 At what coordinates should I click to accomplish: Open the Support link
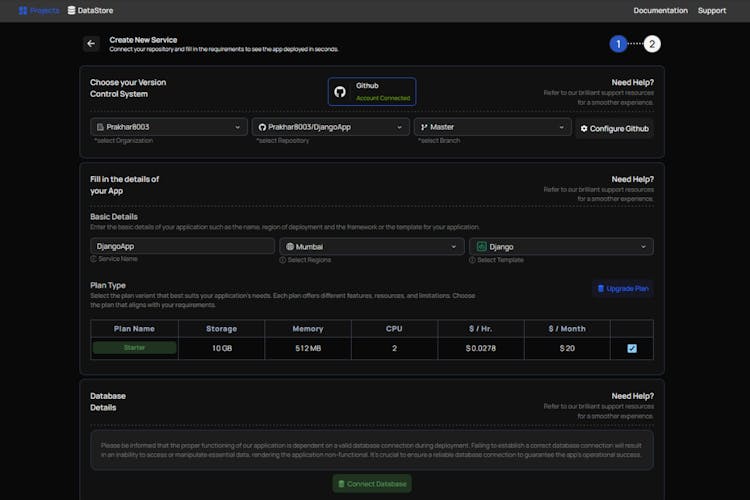click(x=711, y=11)
